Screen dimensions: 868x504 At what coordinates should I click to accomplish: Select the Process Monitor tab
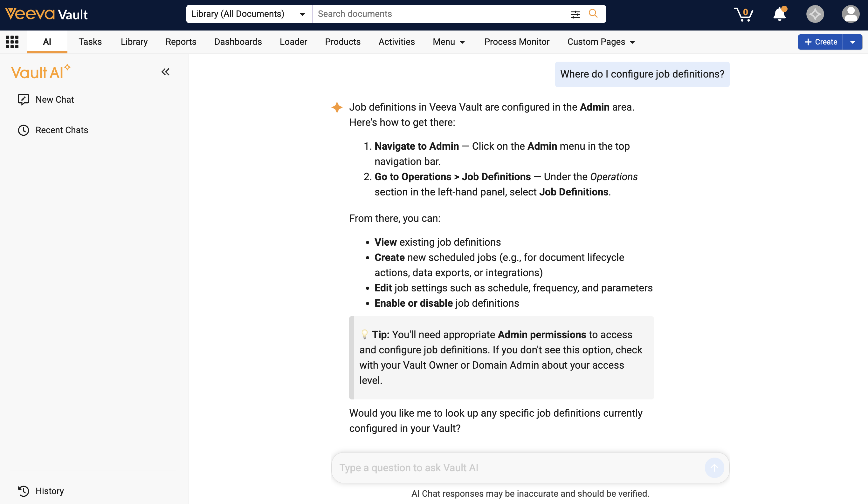click(517, 42)
